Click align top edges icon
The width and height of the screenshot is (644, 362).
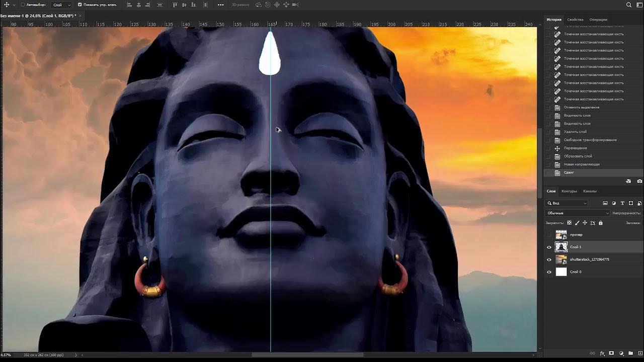(175, 5)
